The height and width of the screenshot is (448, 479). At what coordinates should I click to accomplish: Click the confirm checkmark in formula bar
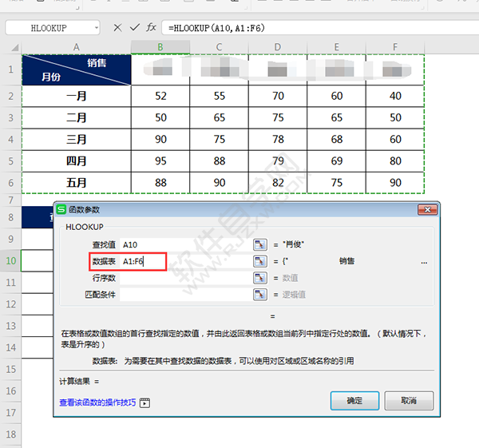(x=134, y=28)
